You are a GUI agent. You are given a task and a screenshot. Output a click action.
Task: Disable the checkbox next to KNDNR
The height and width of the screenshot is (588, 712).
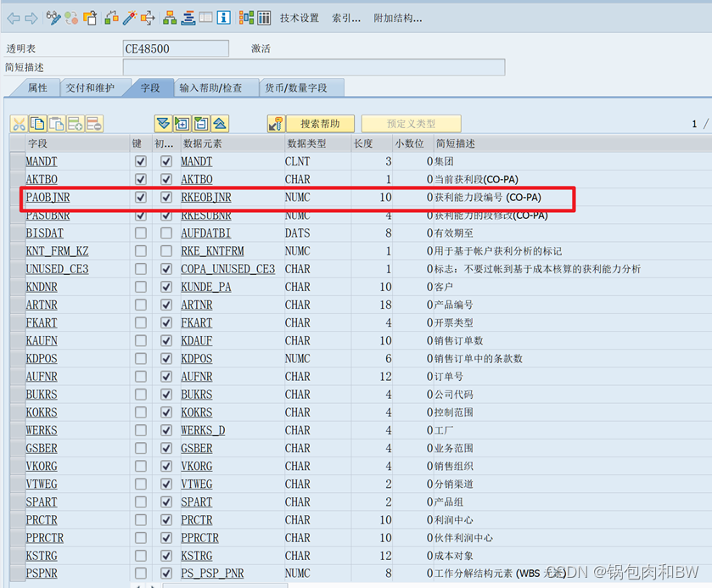tap(166, 287)
